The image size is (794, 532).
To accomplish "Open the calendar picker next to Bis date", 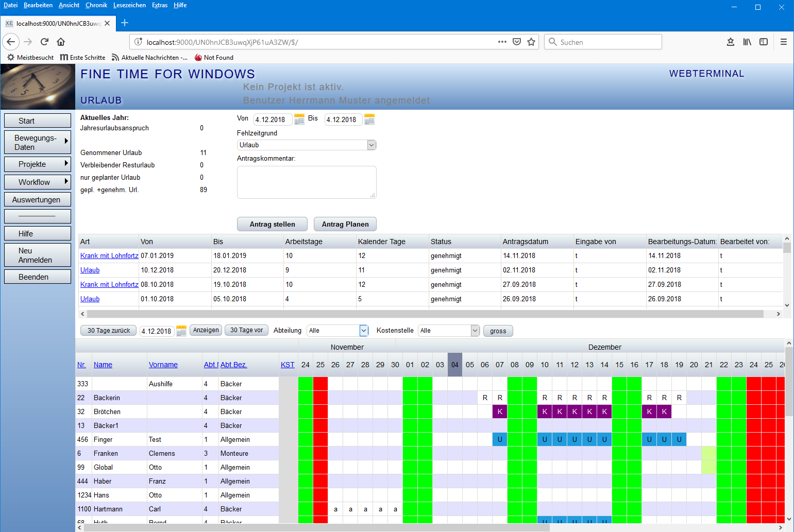I will pyautogui.click(x=369, y=119).
